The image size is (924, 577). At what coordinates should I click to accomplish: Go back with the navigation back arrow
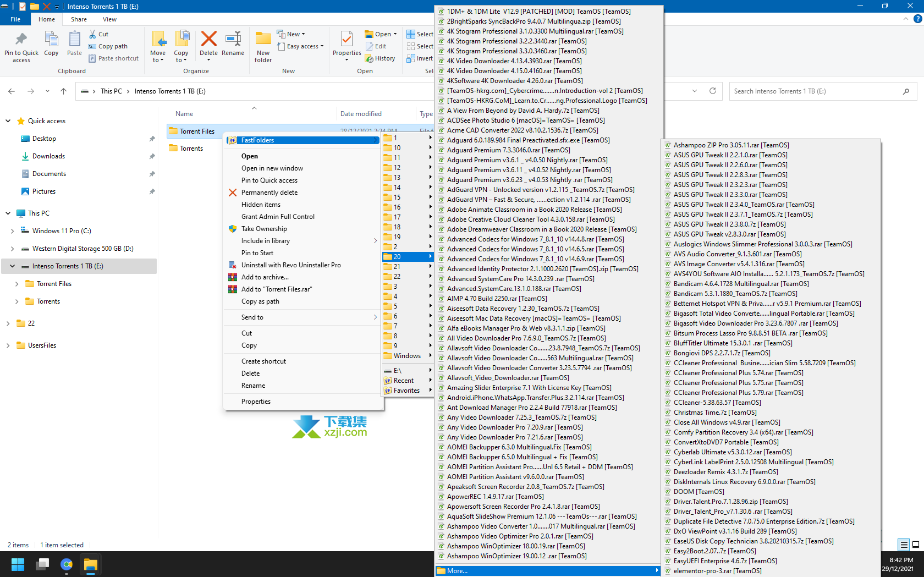coord(12,91)
